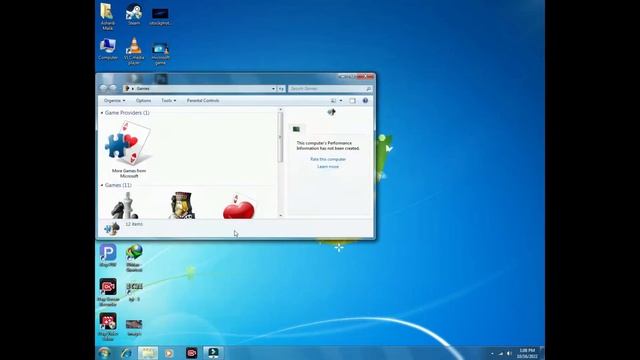Image resolution: width=640 pixels, height=360 pixels.
Task: Click the network icon in system tray
Action: [x=501, y=353]
